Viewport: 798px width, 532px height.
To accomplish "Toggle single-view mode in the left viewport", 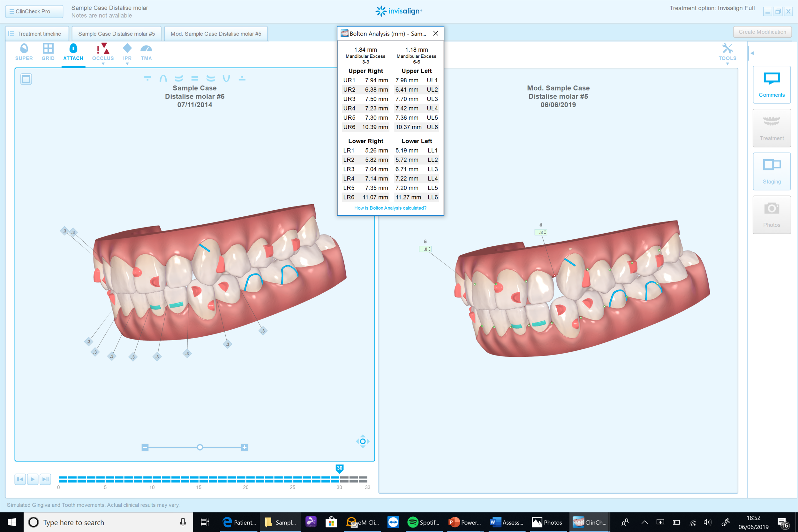I will pyautogui.click(x=26, y=79).
